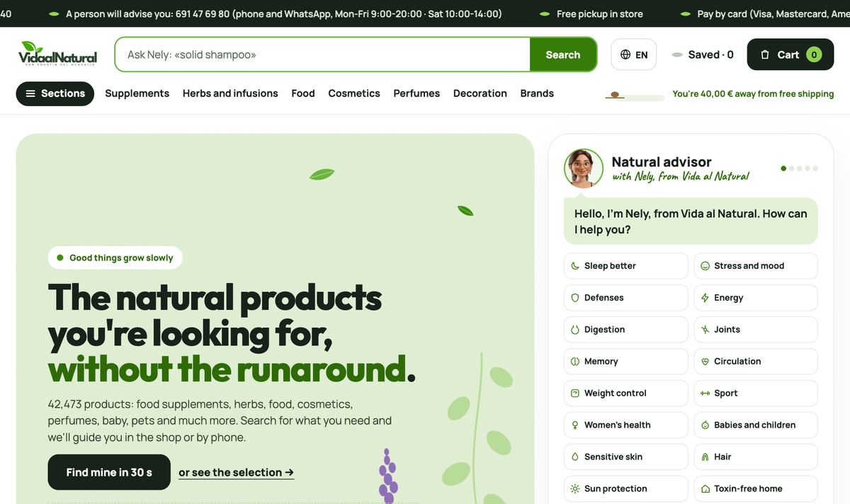Click Nely's avatar picture
This screenshot has height=504, width=850.
pyautogui.click(x=584, y=168)
